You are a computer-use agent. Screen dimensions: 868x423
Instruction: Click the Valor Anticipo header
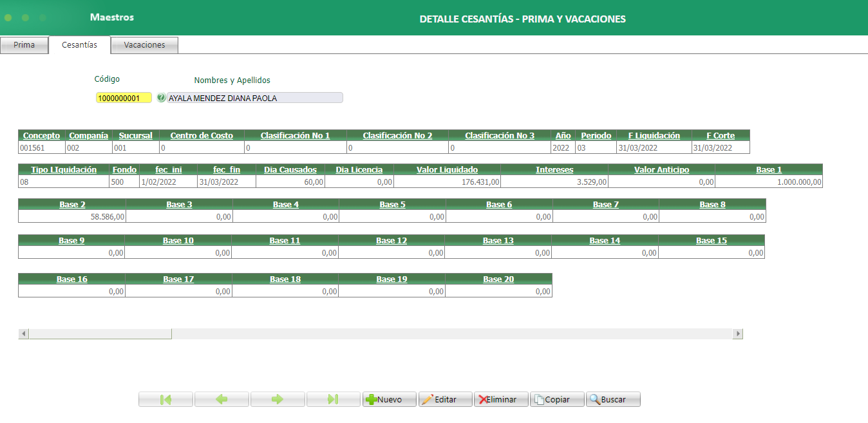coord(661,169)
